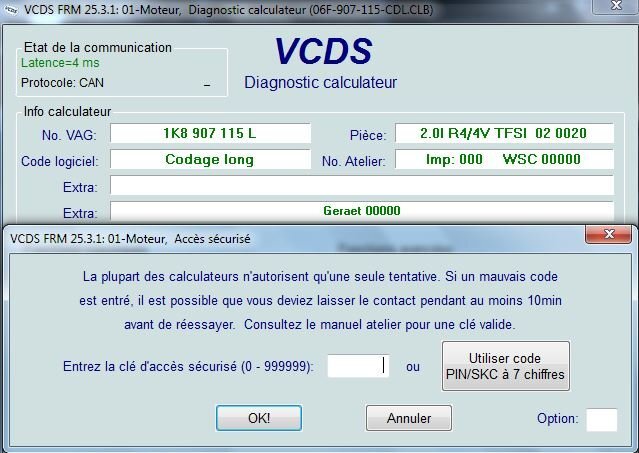Click the Latence=4 ms status text
This screenshot has height=453, width=639.
[x=60, y=63]
